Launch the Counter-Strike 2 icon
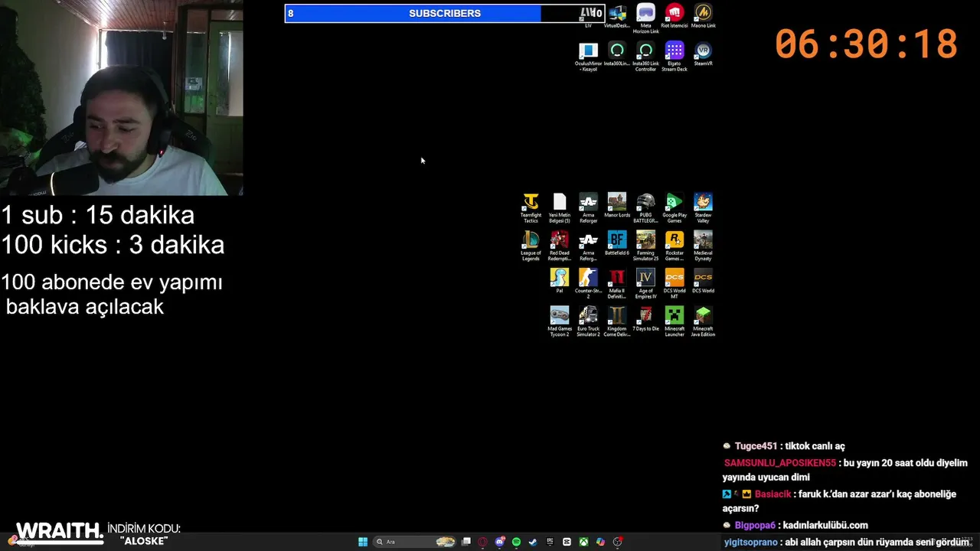The width and height of the screenshot is (980, 551). coord(588,283)
